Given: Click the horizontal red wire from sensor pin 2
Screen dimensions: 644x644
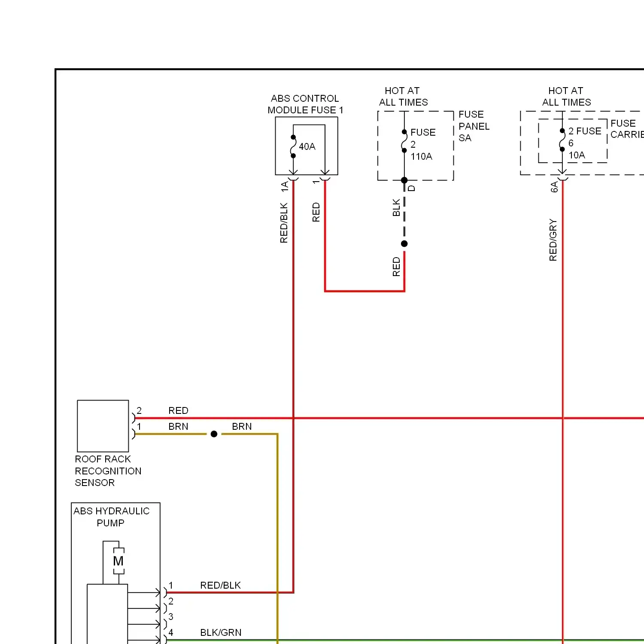Looking at the screenshot, I should pyautogui.click(x=389, y=418).
